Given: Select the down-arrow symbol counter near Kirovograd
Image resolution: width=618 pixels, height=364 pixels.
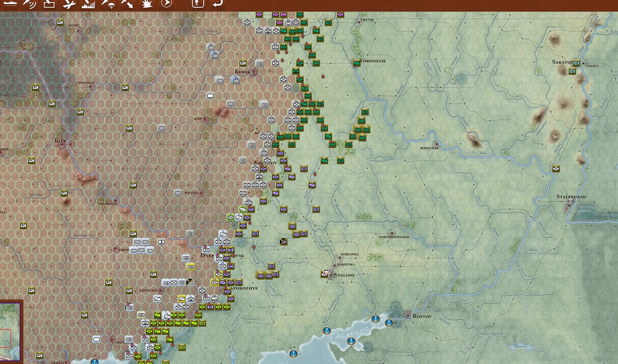Looking at the screenshot, I should pos(162,242).
